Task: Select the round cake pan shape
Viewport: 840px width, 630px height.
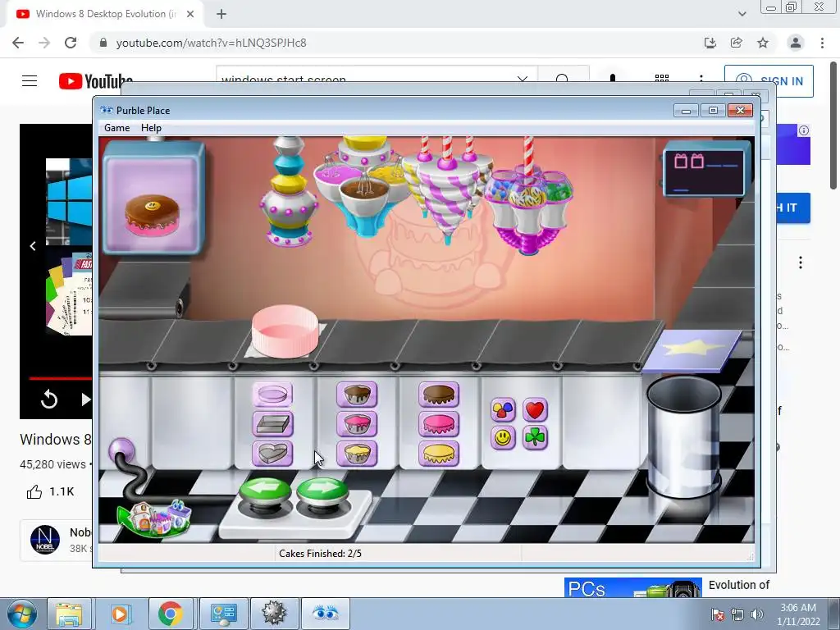Action: [x=272, y=395]
